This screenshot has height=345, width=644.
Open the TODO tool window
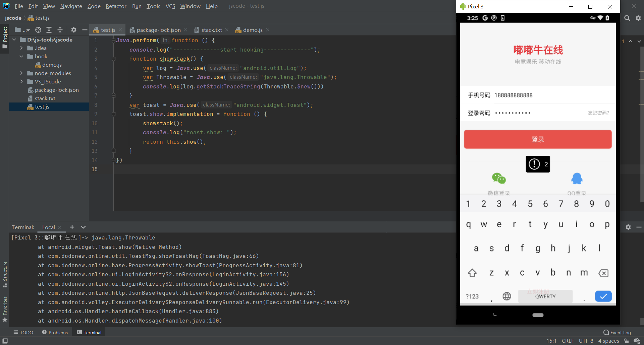[23, 332]
